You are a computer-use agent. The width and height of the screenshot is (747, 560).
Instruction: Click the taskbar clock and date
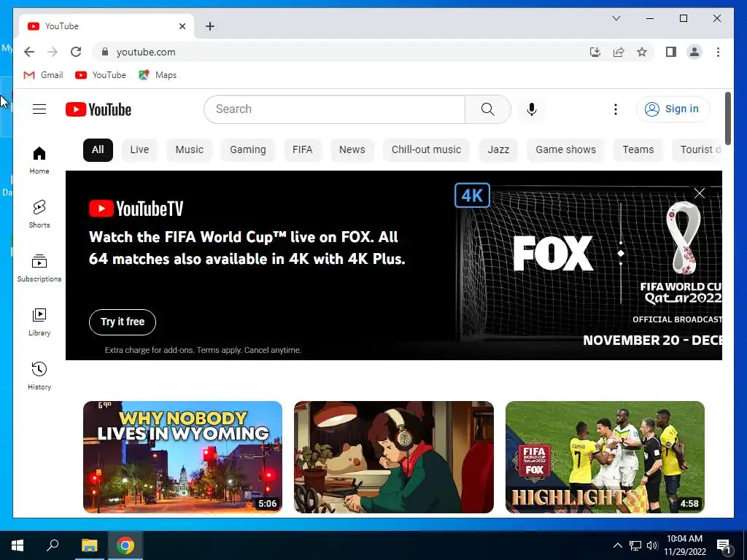click(x=684, y=545)
